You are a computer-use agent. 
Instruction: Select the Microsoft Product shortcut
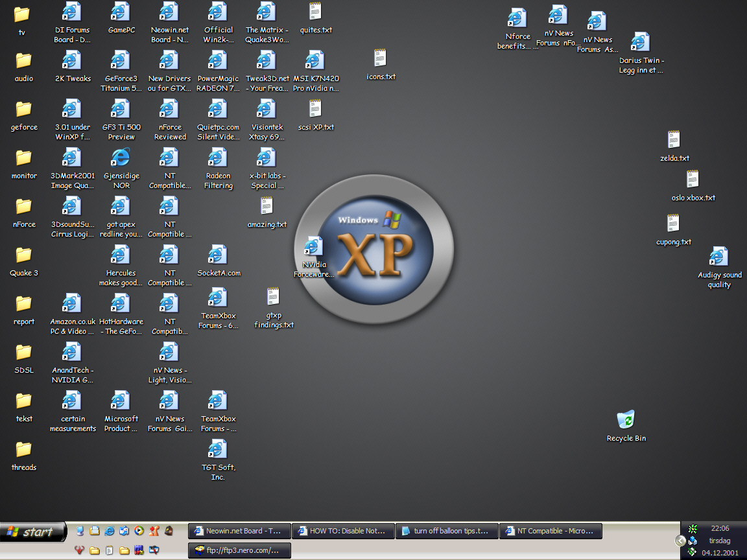[x=121, y=412]
